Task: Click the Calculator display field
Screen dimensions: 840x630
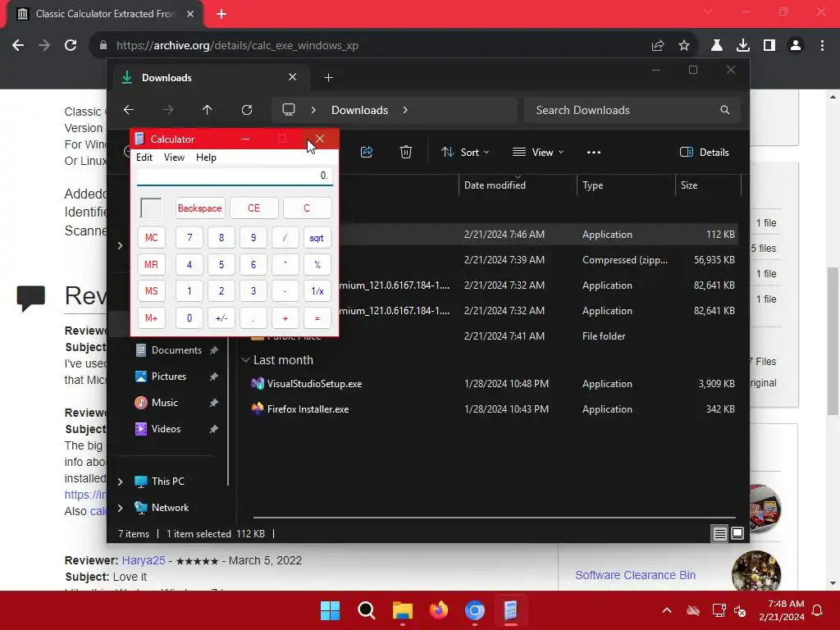Action: coord(235,176)
